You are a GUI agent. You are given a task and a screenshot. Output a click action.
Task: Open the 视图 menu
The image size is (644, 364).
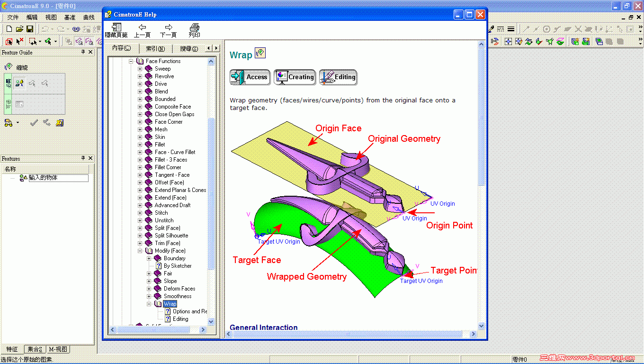click(51, 18)
